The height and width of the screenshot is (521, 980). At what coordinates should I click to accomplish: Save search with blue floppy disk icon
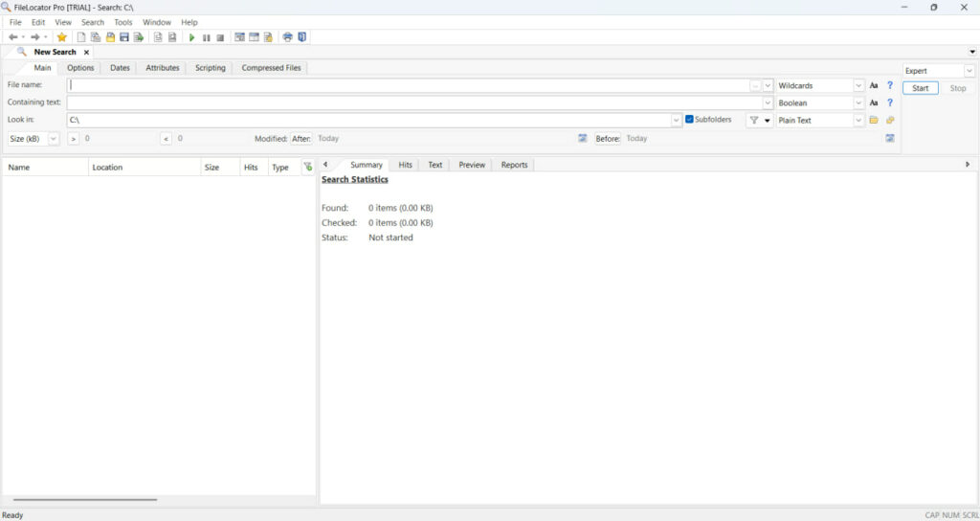click(x=124, y=37)
